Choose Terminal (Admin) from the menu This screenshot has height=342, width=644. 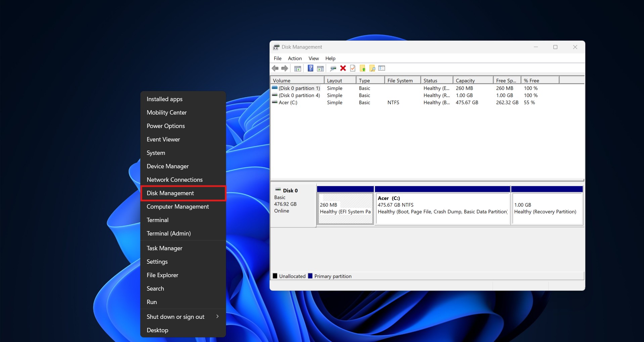click(x=169, y=233)
